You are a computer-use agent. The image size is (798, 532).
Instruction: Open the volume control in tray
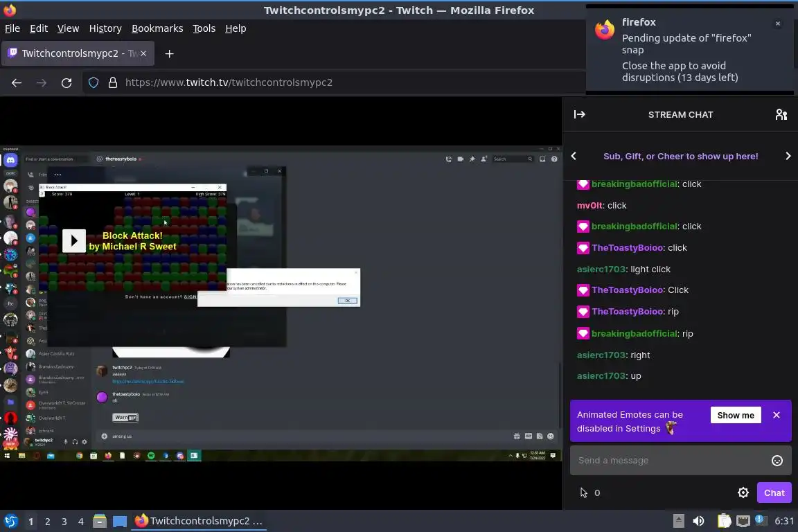699,521
